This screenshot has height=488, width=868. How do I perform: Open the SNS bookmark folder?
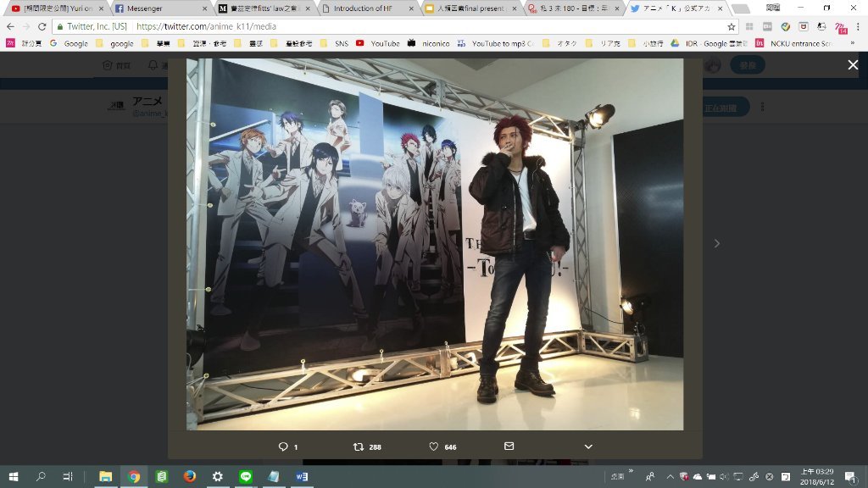334,43
